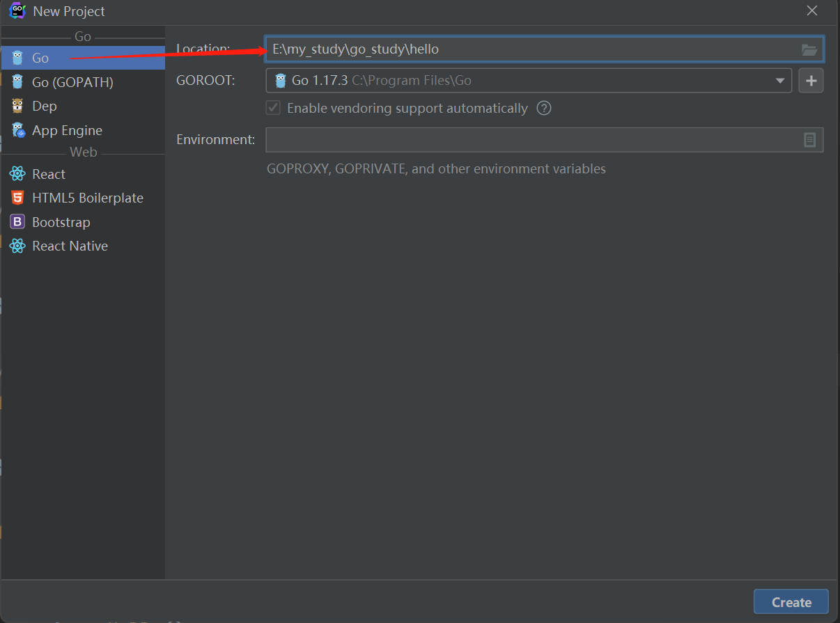
Task: Click the GOROOT label
Action: pyautogui.click(x=205, y=80)
